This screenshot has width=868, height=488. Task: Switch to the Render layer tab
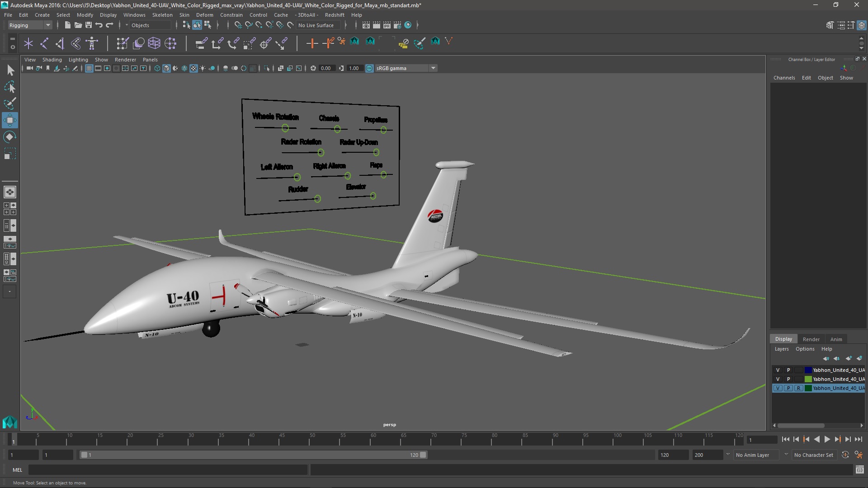tap(811, 339)
